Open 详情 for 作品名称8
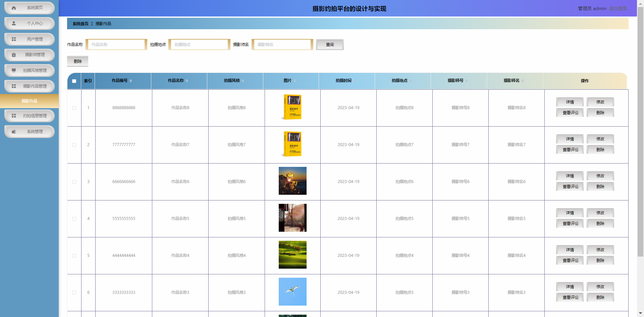The height and width of the screenshot is (317, 644). pos(570,102)
